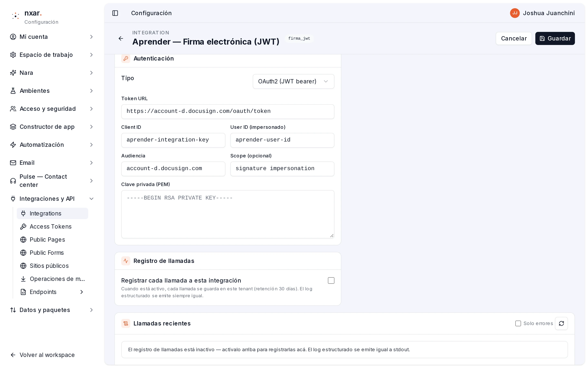Toggle the sidebar panel icon
This screenshot has width=588, height=368.
point(115,13)
